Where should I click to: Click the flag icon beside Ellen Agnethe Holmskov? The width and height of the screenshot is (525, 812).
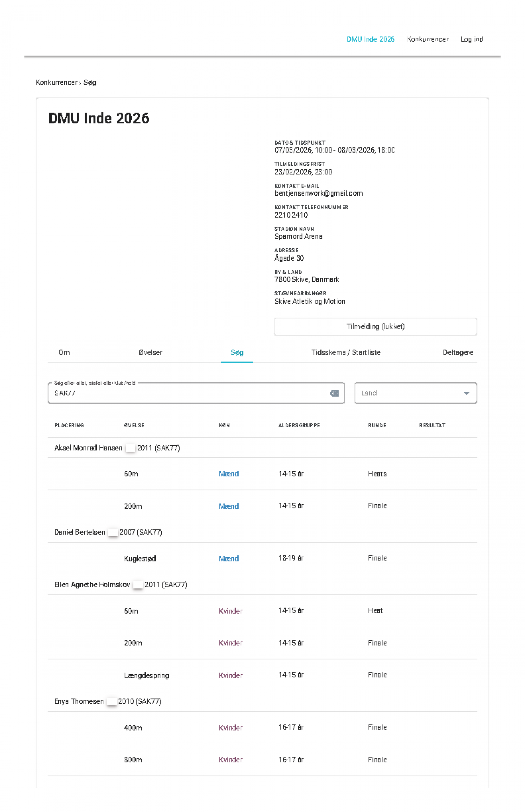tap(138, 585)
